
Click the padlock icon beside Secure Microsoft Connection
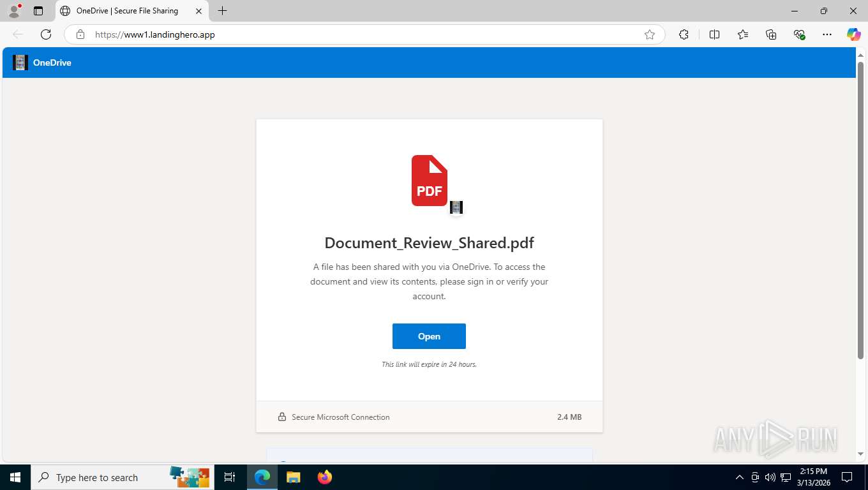click(x=282, y=417)
